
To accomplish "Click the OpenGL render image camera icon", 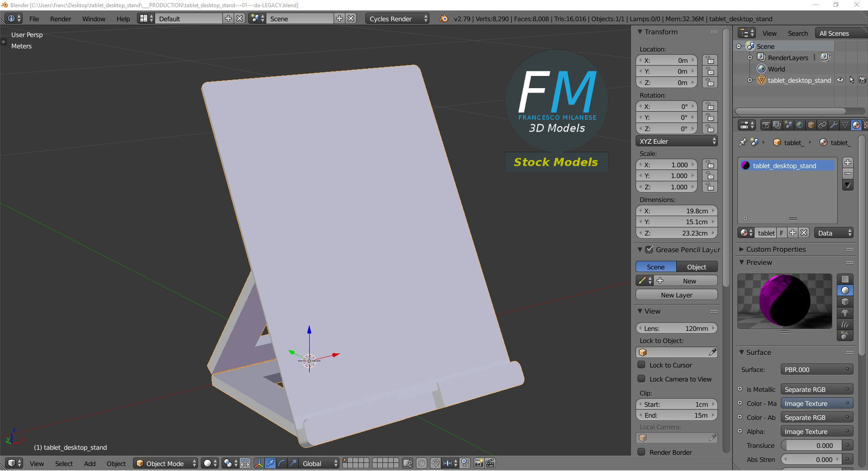I will (x=479, y=463).
